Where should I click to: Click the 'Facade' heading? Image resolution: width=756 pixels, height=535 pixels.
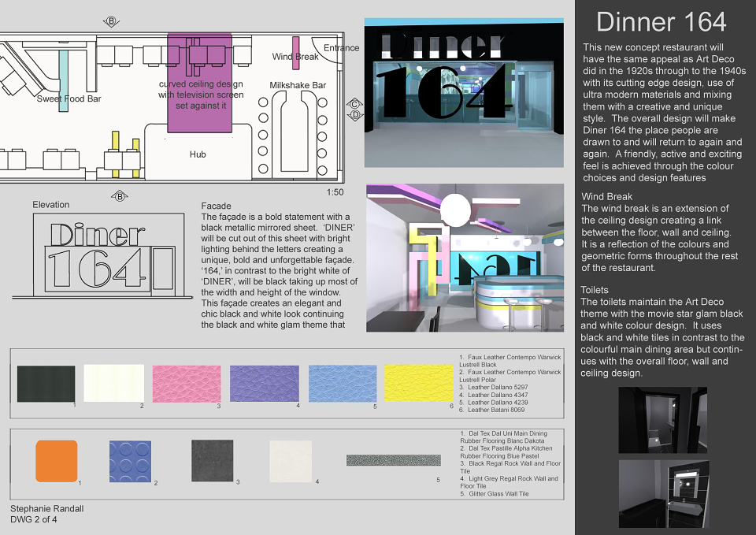click(x=216, y=206)
